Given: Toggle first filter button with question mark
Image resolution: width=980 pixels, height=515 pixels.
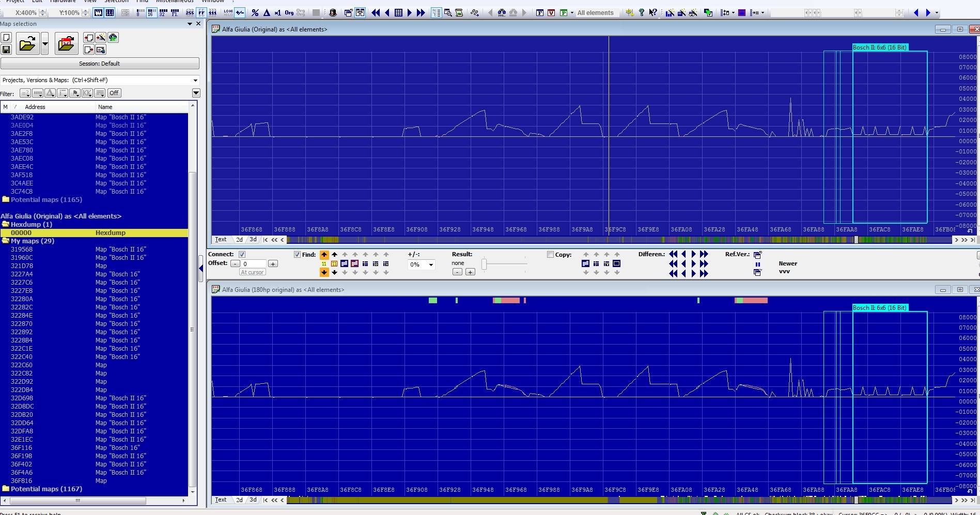Looking at the screenshot, I should (25, 93).
